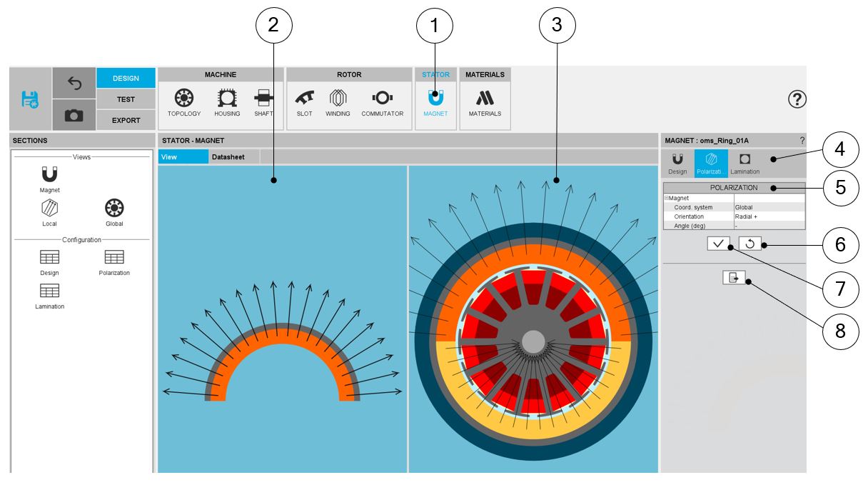
Task: Select the Global view in Sections
Action: 114,211
